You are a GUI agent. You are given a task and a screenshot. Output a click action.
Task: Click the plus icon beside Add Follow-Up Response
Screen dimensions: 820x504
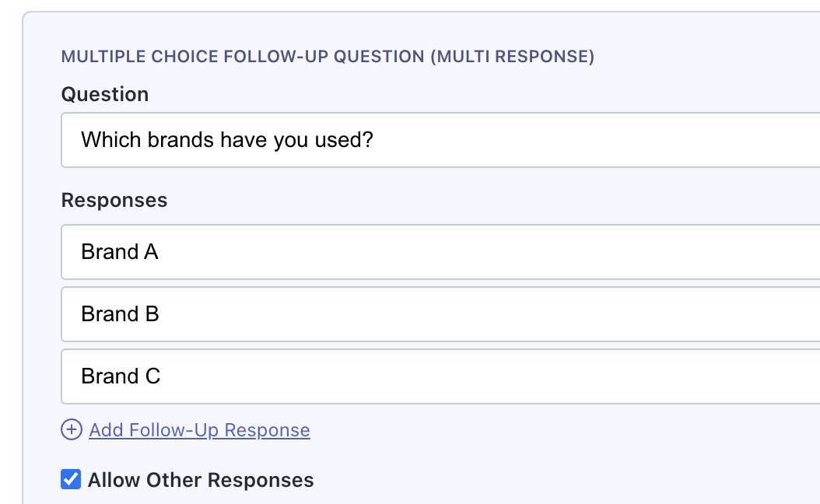(x=71, y=429)
